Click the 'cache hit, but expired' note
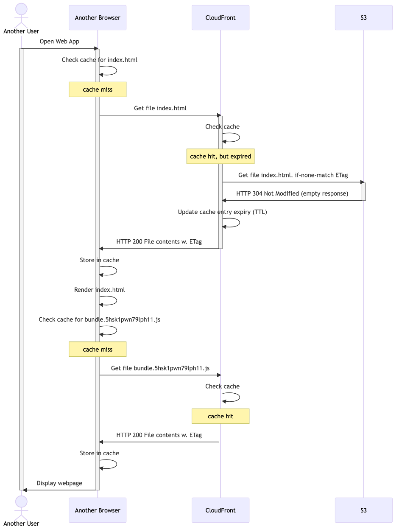399x532 pixels. click(x=220, y=156)
